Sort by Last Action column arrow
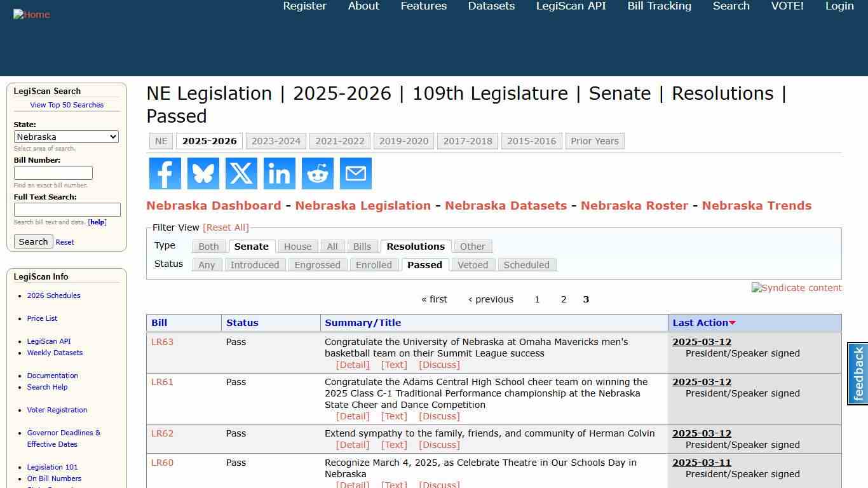The width and height of the screenshot is (868, 488). coord(733,323)
